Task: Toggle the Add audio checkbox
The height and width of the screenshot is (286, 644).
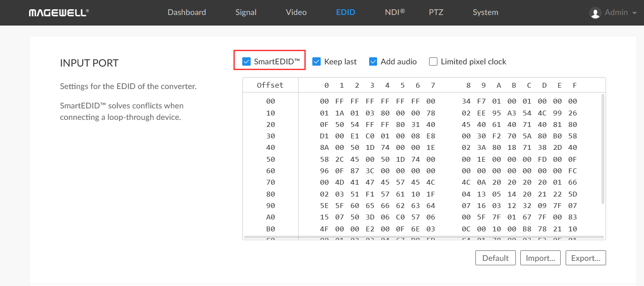Action: [x=373, y=62]
